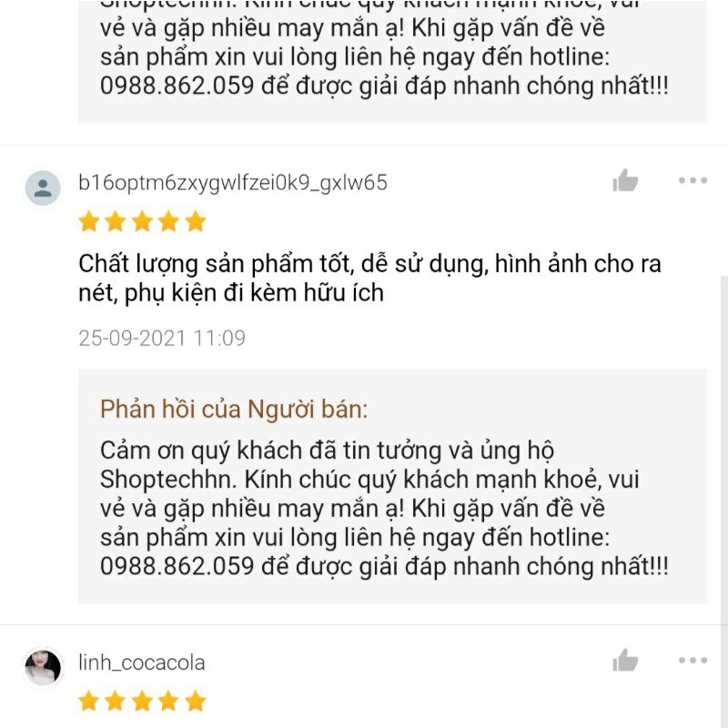Open three-dot options for b16optm6zxygwlfzei0k9_gxlw65's review
Image resolution: width=728 pixels, height=728 pixels.
coord(693,180)
